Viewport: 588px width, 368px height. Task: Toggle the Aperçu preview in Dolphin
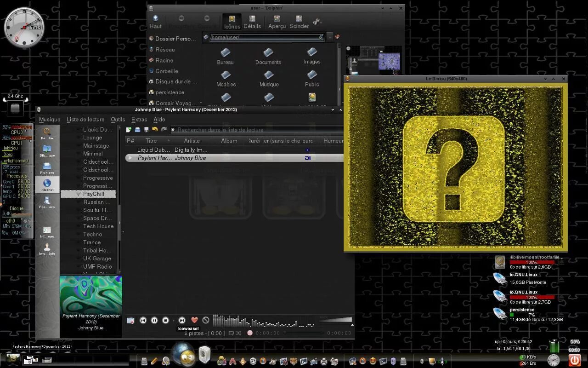[277, 22]
